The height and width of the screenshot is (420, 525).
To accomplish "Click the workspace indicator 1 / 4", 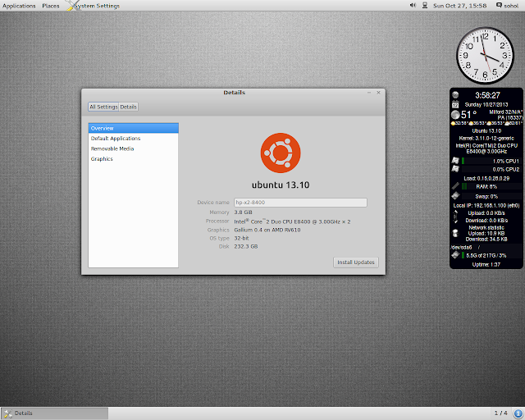I will (x=500, y=413).
